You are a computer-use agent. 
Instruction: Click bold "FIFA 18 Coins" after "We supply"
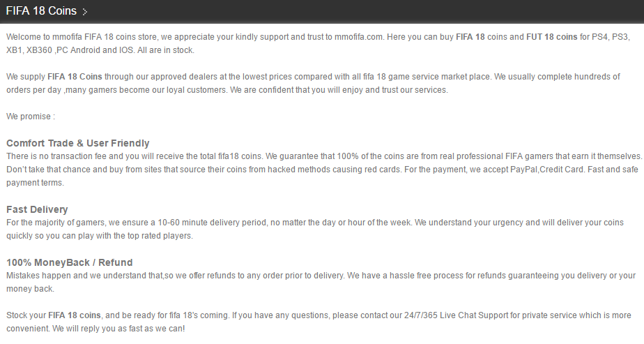(75, 77)
